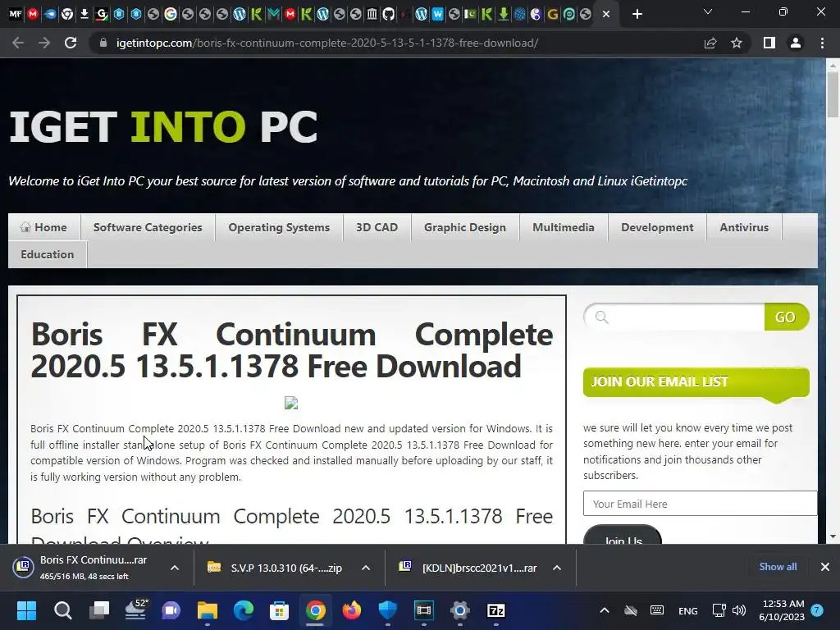
Task: Open Operating Systems menu
Action: pyautogui.click(x=279, y=227)
